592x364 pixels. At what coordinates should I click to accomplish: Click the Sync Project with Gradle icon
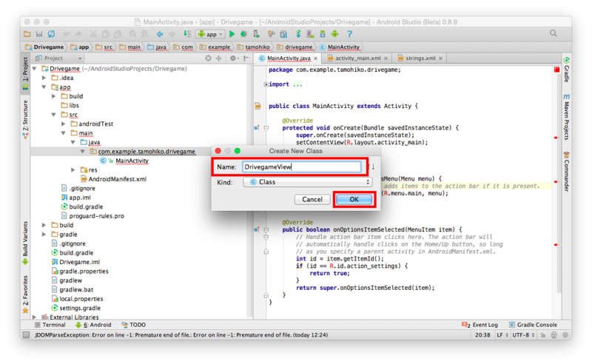(298, 34)
